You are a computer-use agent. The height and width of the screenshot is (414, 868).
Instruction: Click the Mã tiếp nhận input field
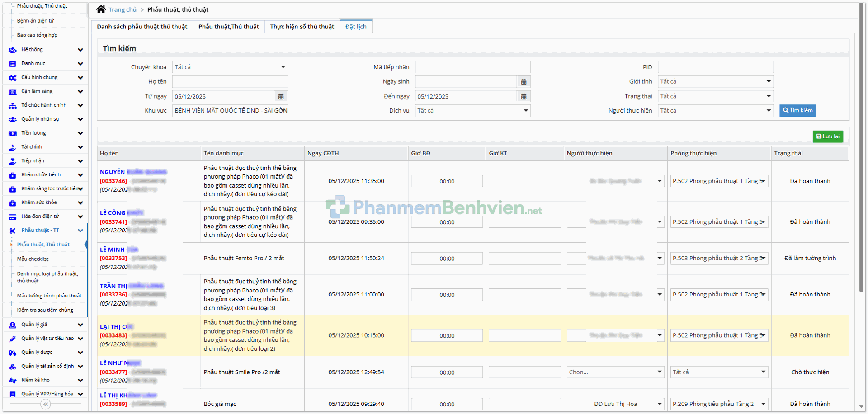pyautogui.click(x=472, y=67)
